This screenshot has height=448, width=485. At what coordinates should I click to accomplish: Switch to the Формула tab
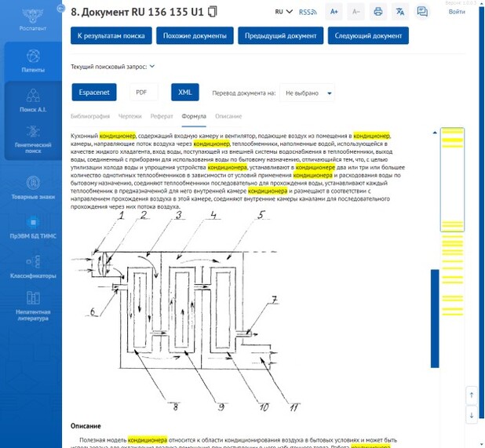194,116
